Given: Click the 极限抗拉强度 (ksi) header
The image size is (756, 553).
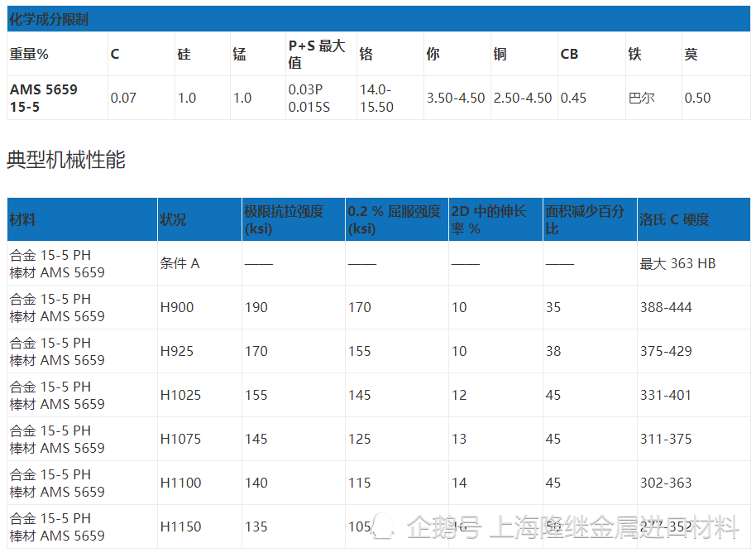Looking at the screenshot, I should 286,219.
